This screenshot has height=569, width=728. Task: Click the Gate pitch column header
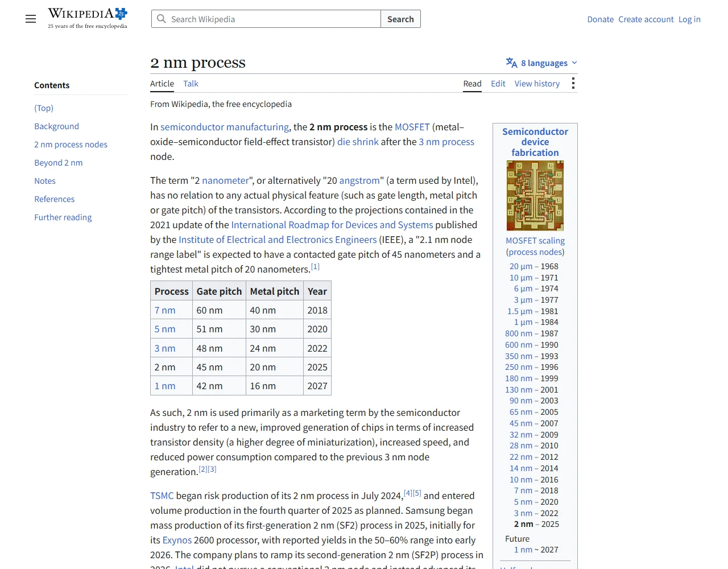(219, 291)
